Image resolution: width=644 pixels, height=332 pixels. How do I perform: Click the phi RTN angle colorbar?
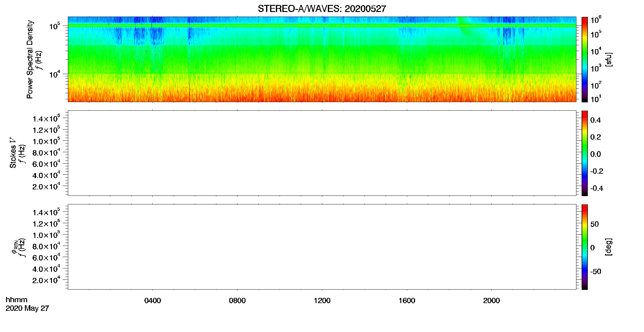pyautogui.click(x=584, y=247)
